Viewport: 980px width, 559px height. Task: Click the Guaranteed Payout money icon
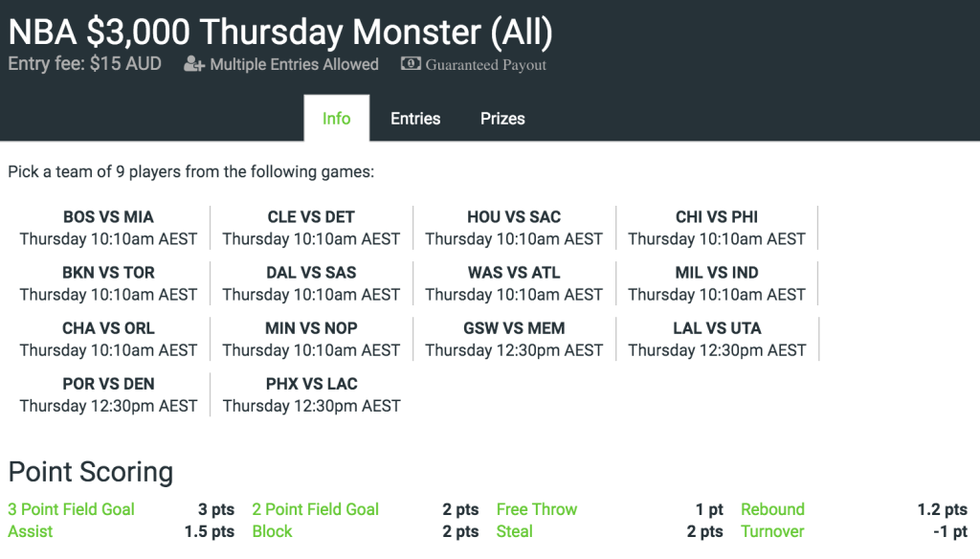(x=411, y=63)
